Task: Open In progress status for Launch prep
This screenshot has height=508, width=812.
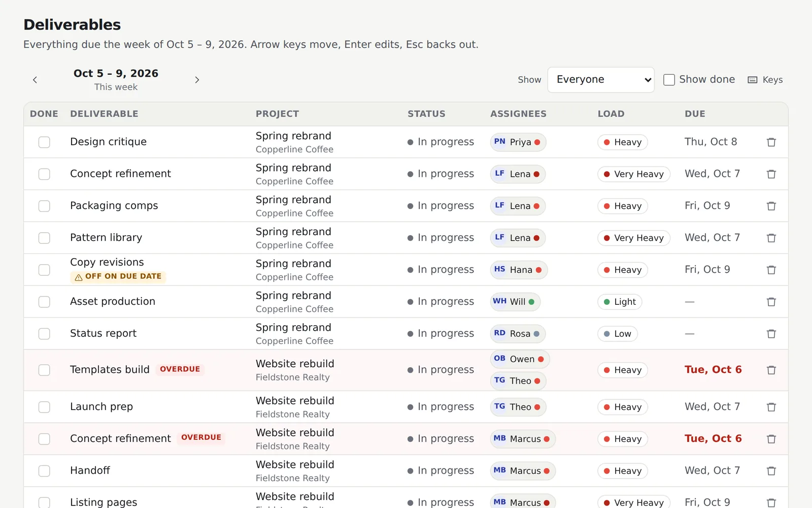Action: [x=441, y=407]
